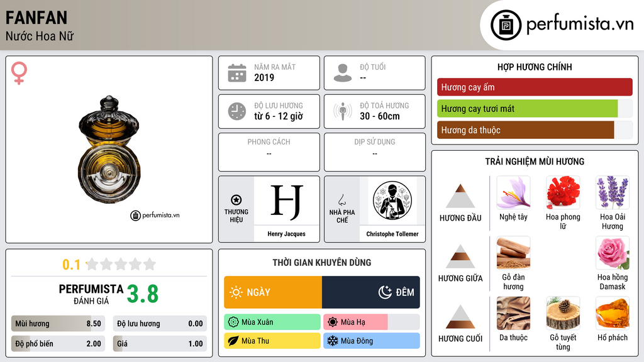Screen dimensions: 644x362
Task: Click the sun icon in Mùa Hạ
Action: tap(333, 322)
